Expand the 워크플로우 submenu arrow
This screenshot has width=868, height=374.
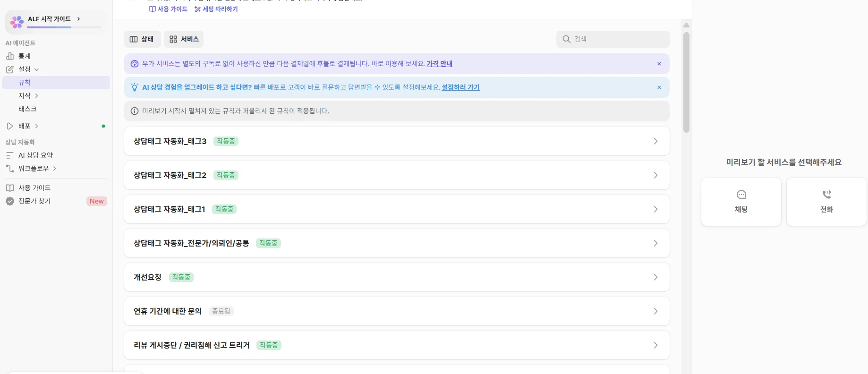(x=55, y=169)
